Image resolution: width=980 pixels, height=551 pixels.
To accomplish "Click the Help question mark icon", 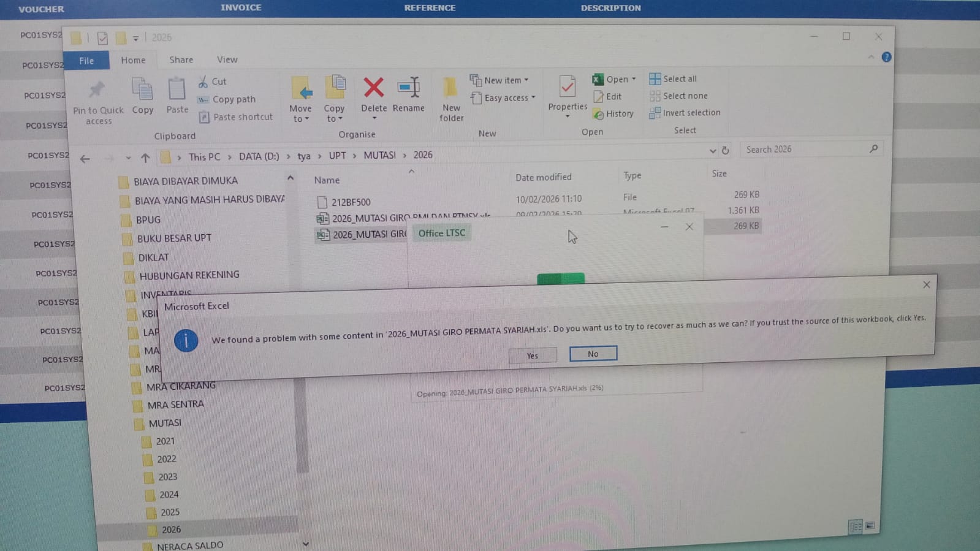I will (x=886, y=57).
